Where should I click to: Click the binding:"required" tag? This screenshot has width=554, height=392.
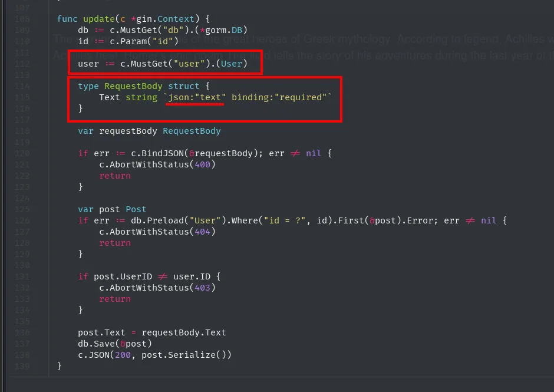tap(279, 97)
